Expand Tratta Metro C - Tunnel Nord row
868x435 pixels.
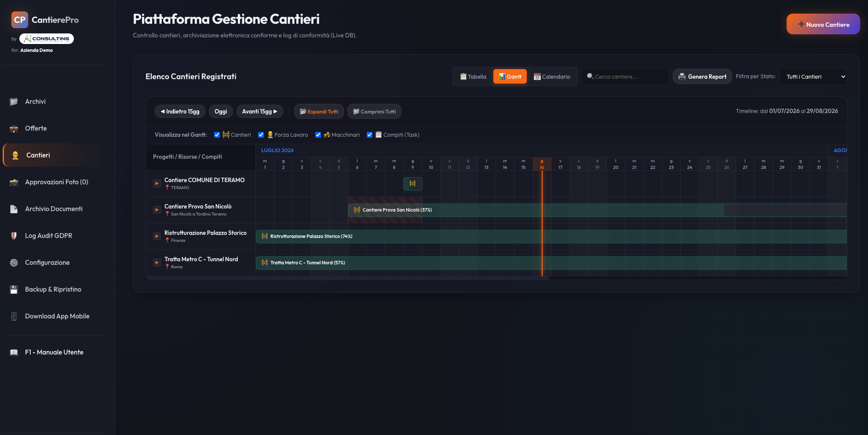(x=157, y=263)
